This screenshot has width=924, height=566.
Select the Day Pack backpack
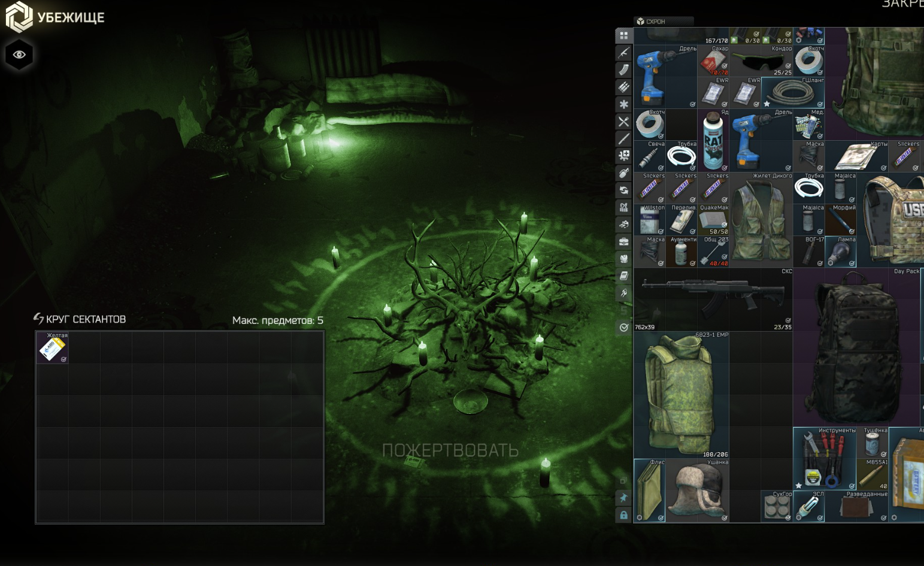856,347
